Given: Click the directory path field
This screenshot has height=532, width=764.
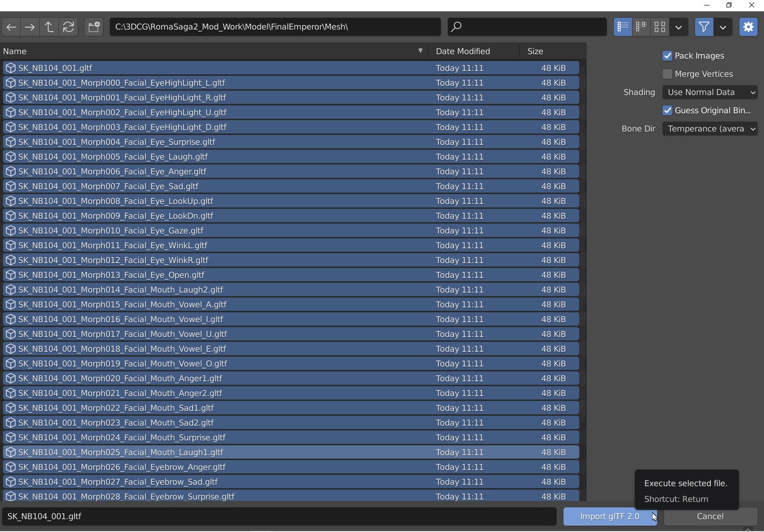Looking at the screenshot, I should click(275, 27).
